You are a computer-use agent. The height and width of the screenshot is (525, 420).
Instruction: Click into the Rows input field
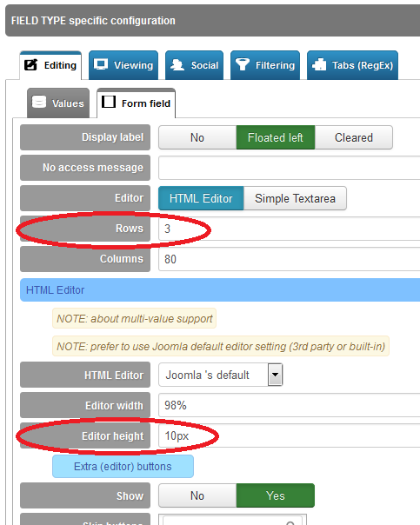point(289,229)
